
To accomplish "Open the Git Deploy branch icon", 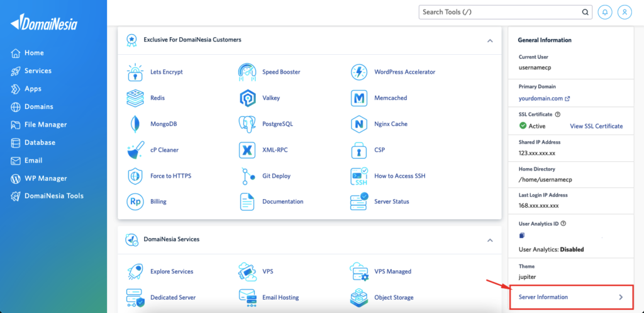I will [247, 176].
